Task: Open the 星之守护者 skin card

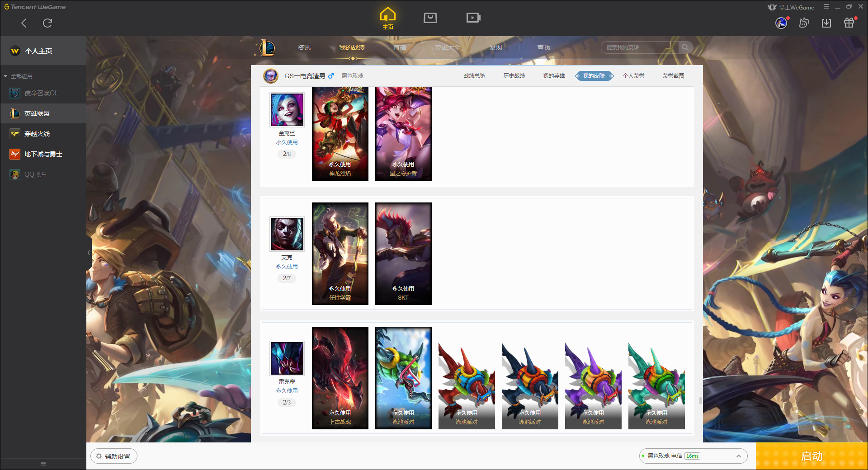Action: (403, 134)
